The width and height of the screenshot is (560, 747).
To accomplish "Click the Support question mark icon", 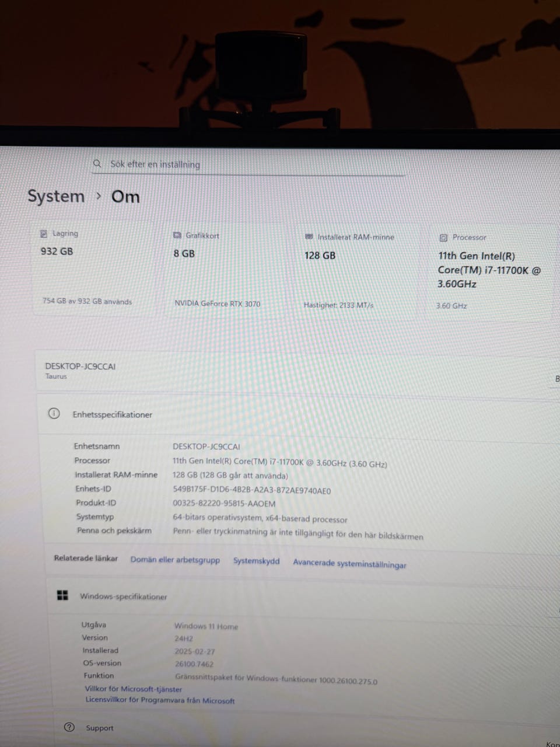I will (x=69, y=727).
